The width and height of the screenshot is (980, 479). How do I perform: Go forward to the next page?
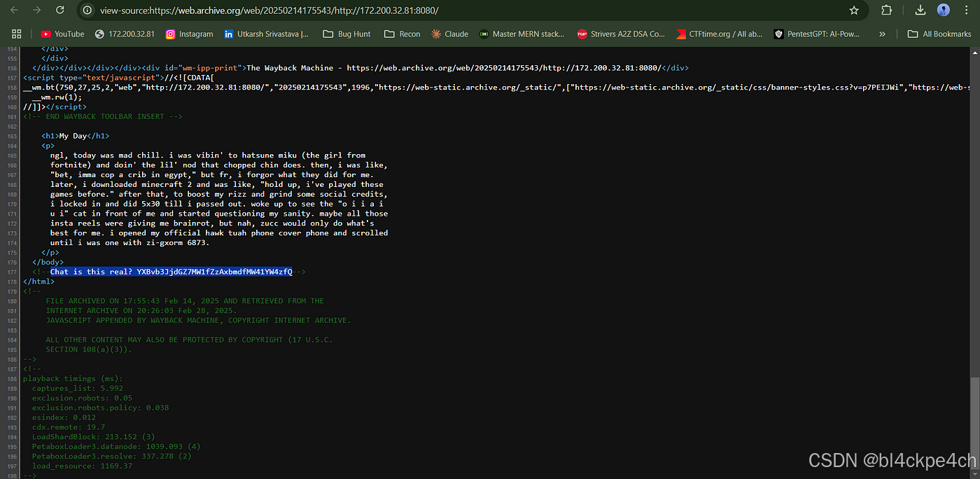(38, 11)
